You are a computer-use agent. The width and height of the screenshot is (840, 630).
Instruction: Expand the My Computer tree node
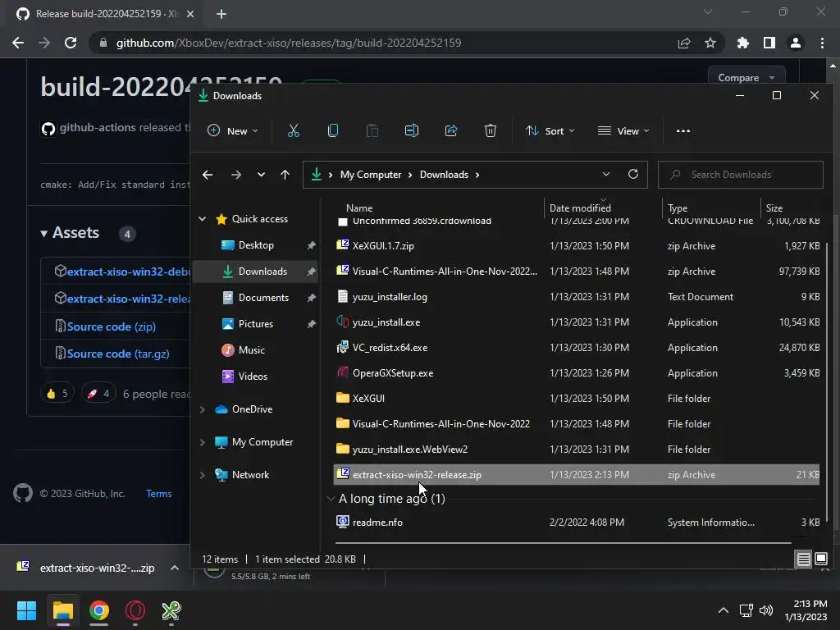(x=203, y=442)
